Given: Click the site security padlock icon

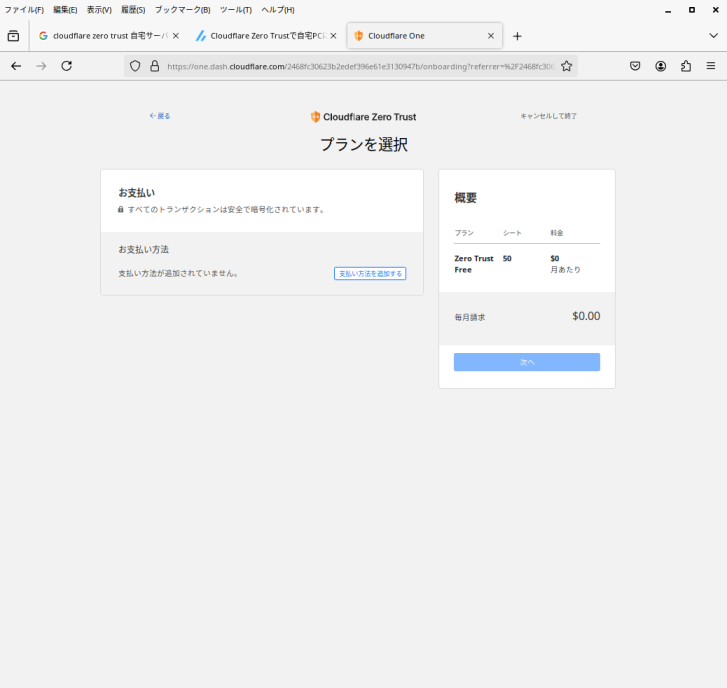Looking at the screenshot, I should 155,66.
